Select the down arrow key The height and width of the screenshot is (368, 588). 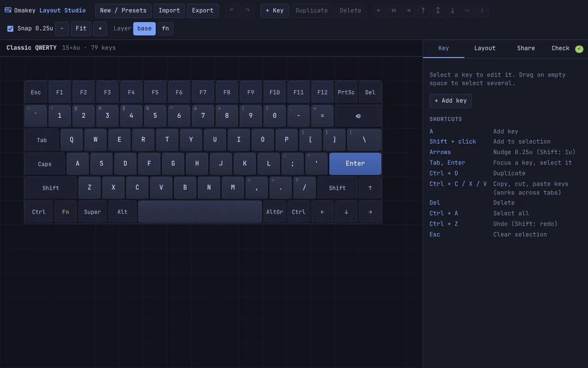pos(346,212)
